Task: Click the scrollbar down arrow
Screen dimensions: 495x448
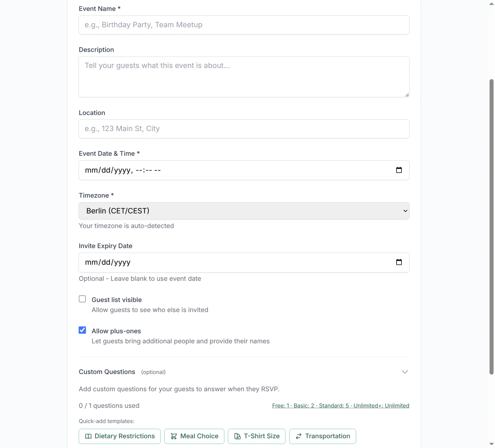Action: [x=491, y=444]
